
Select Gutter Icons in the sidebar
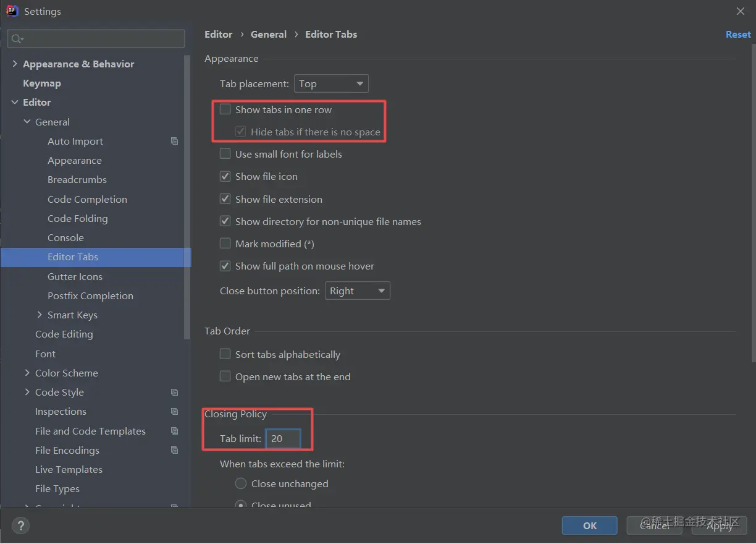(75, 276)
